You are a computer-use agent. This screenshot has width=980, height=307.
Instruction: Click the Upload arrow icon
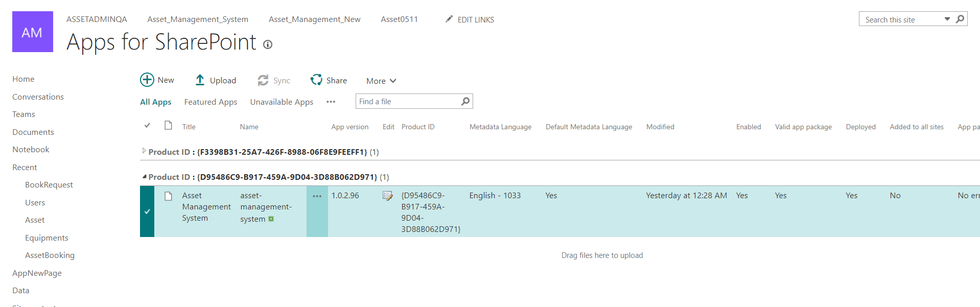point(200,80)
